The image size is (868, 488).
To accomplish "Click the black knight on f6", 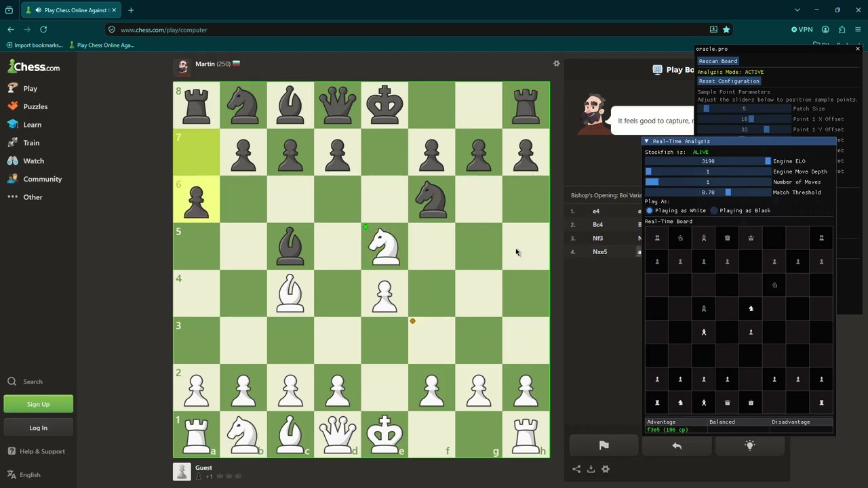I will point(431,199).
